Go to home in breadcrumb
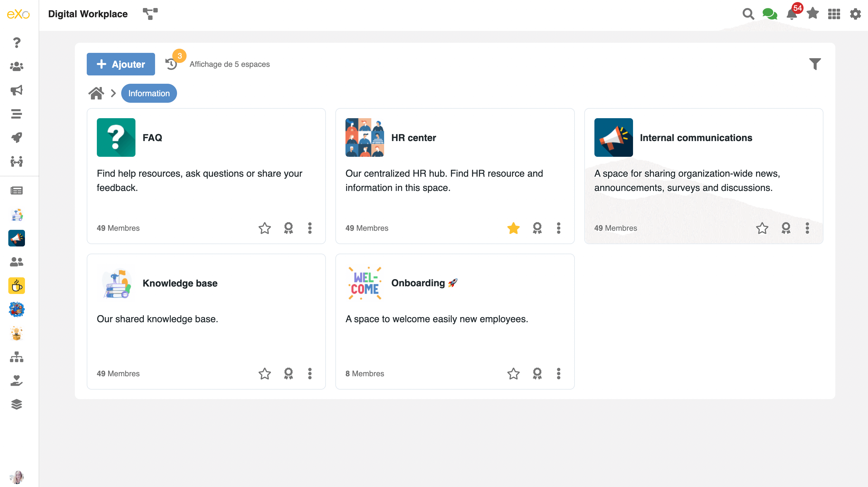The width and height of the screenshot is (868, 487). pos(96,93)
